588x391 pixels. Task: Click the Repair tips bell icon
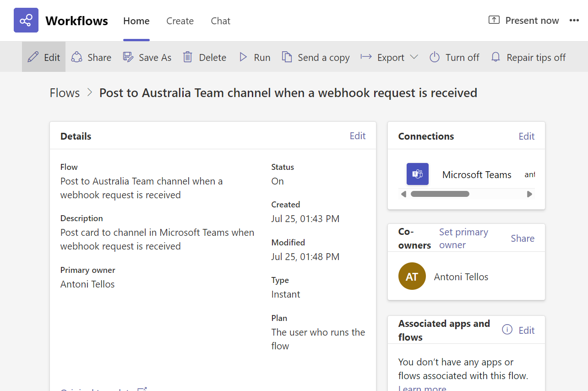(x=495, y=57)
